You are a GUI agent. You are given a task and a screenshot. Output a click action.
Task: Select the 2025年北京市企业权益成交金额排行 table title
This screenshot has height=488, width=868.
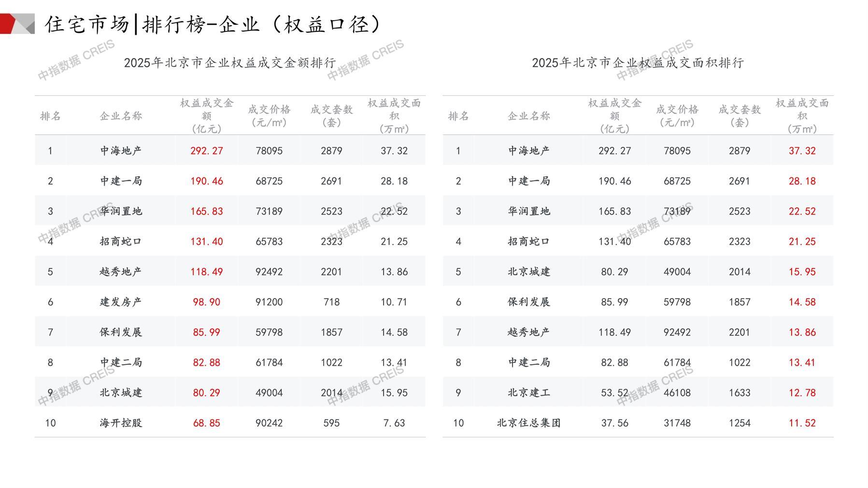(x=230, y=63)
